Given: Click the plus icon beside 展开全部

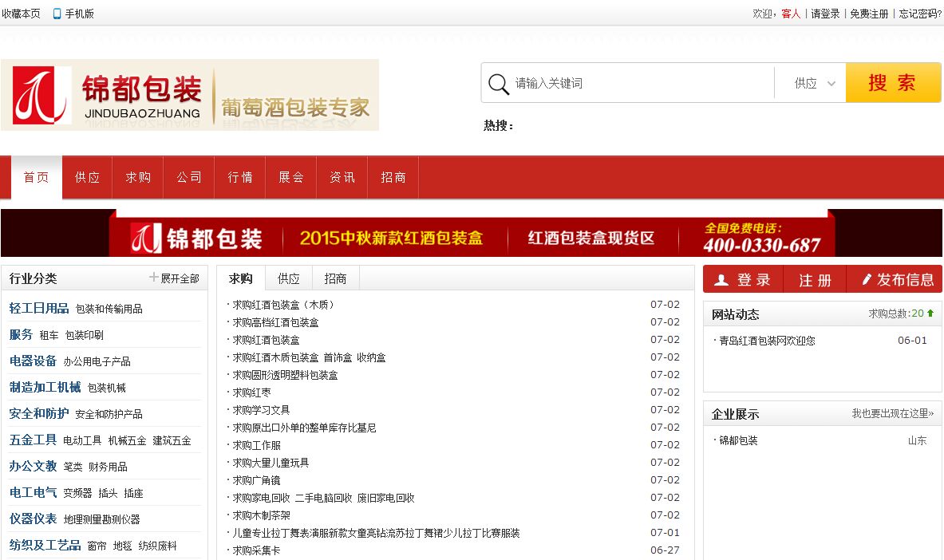Looking at the screenshot, I should [x=152, y=278].
